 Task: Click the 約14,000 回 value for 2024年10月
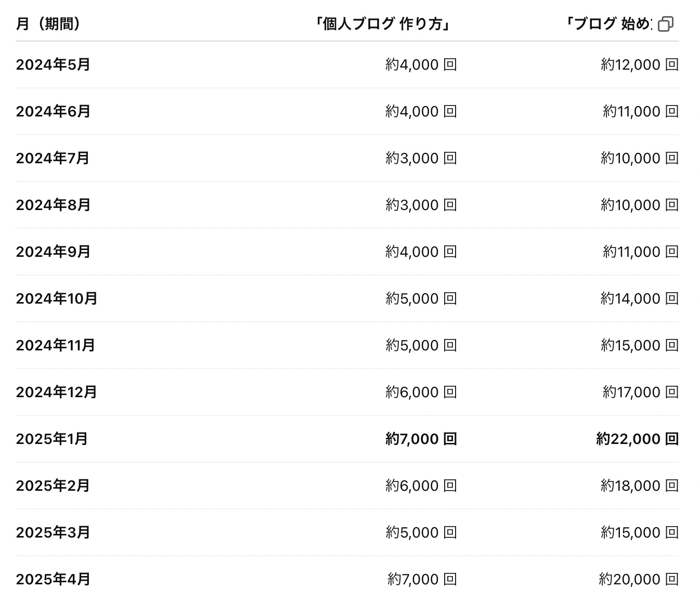pos(640,298)
